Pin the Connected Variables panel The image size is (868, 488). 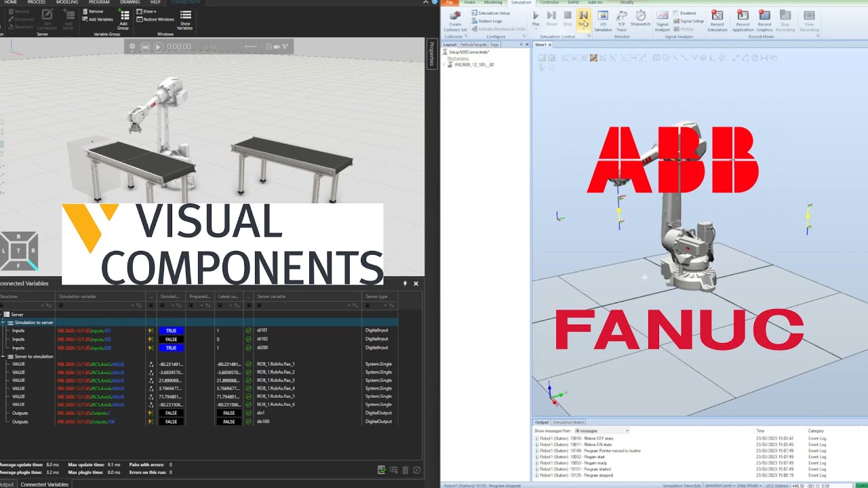[x=405, y=283]
